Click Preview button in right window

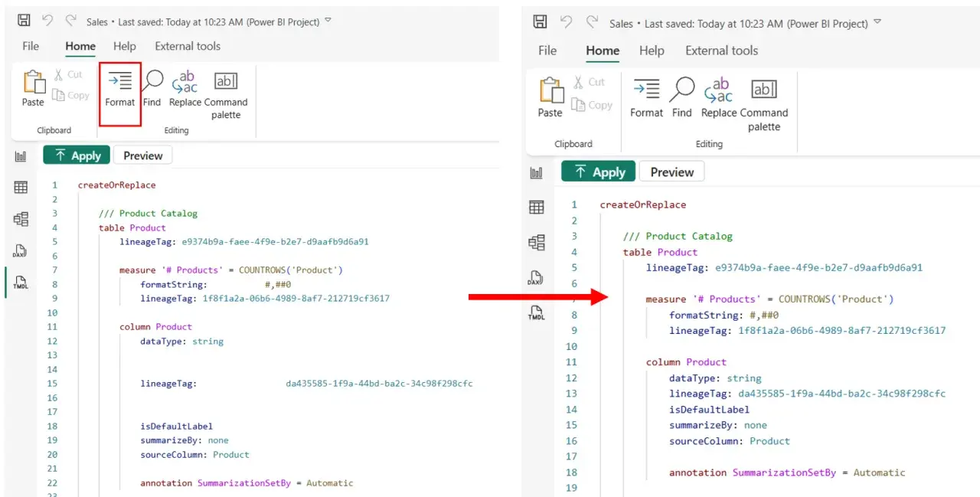tap(672, 172)
